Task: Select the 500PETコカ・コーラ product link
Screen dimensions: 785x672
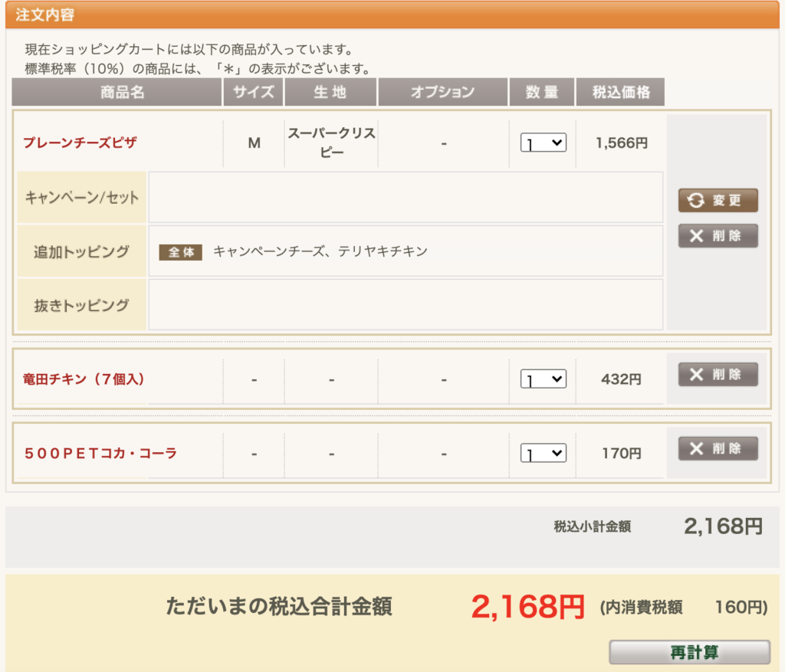Action: pos(100,453)
